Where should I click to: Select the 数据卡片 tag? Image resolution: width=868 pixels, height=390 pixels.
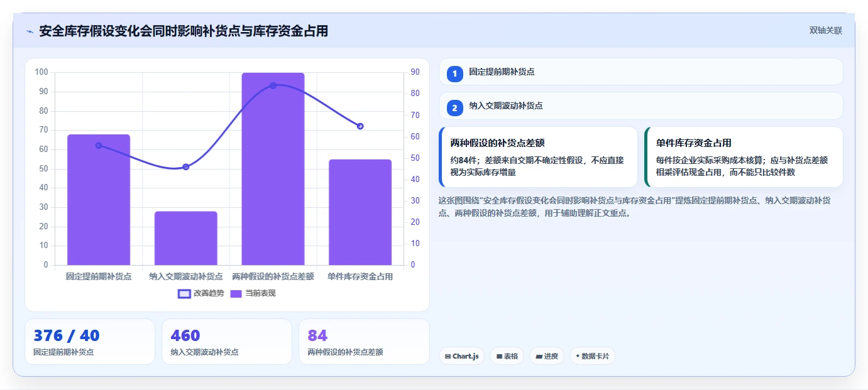[x=593, y=356]
